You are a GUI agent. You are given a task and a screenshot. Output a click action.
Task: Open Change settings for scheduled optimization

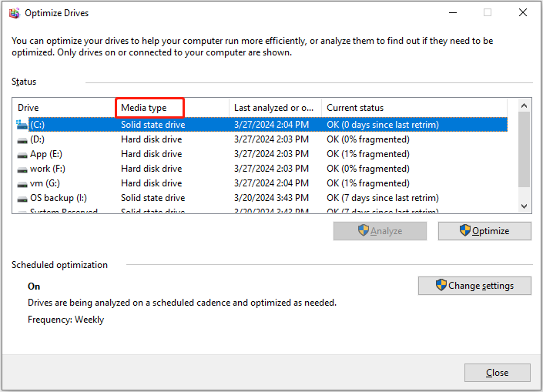[474, 286]
